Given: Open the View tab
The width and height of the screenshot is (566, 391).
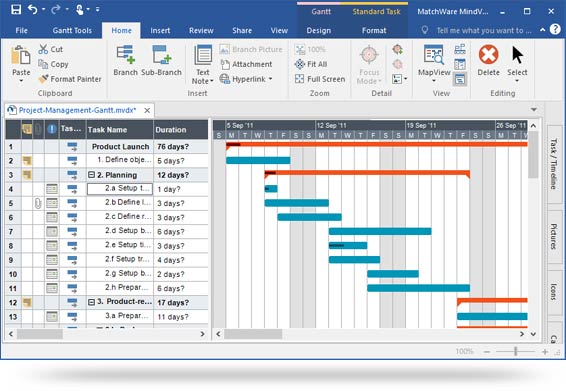Looking at the screenshot, I should point(279,30).
